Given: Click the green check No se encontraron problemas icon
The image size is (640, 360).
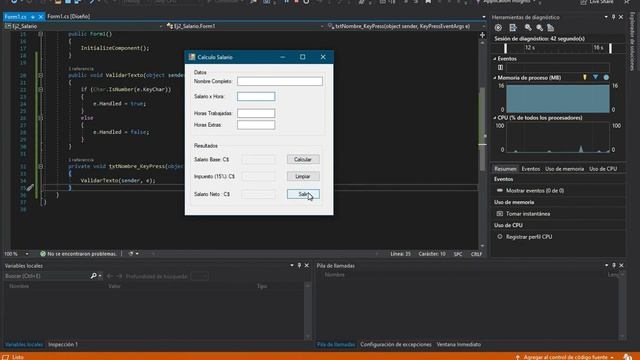Looking at the screenshot, I should click(42, 253).
